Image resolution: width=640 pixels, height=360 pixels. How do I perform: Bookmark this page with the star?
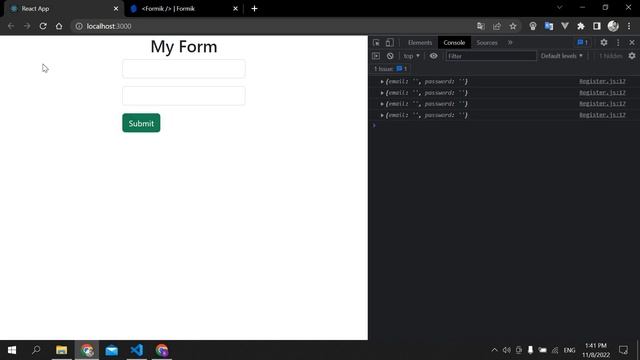pyautogui.click(x=513, y=26)
